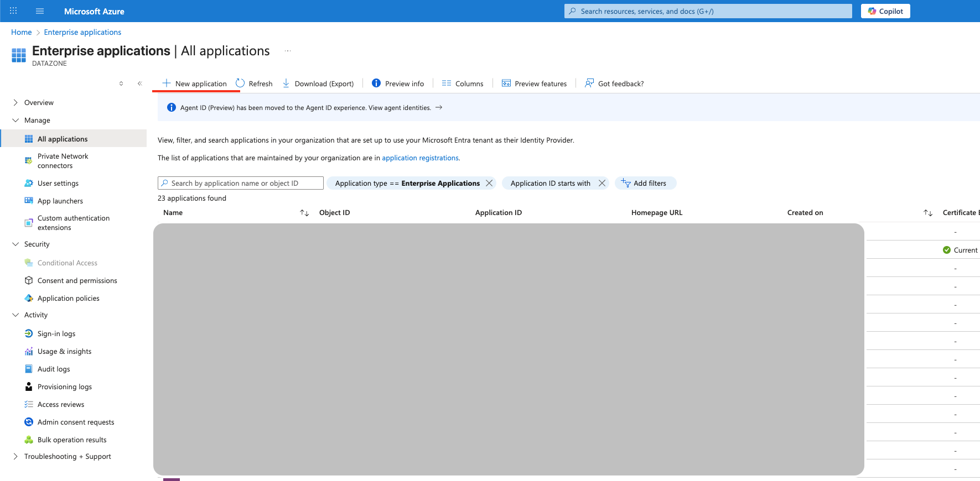Viewport: 980px width, 481px height.
Task: Toggle the sidebar expand/collapse all arrows
Action: coord(121,83)
